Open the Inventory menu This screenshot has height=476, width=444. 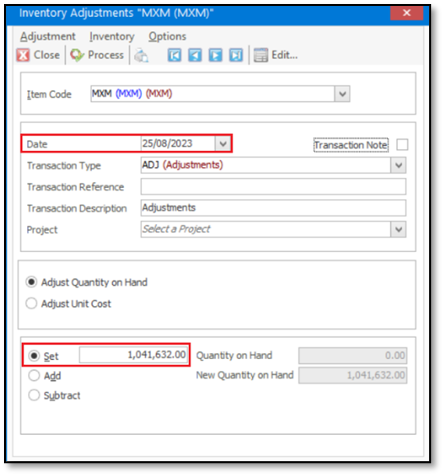112,36
